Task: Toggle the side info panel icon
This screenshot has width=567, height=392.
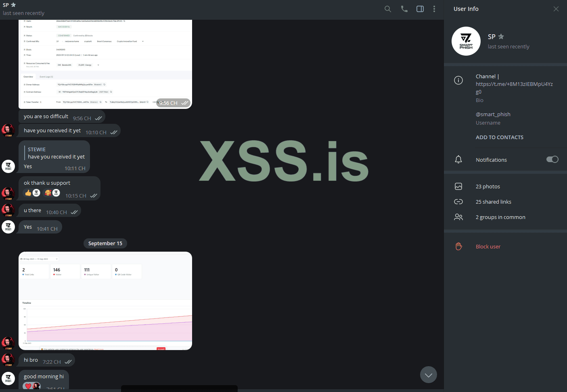Action: coord(420,9)
